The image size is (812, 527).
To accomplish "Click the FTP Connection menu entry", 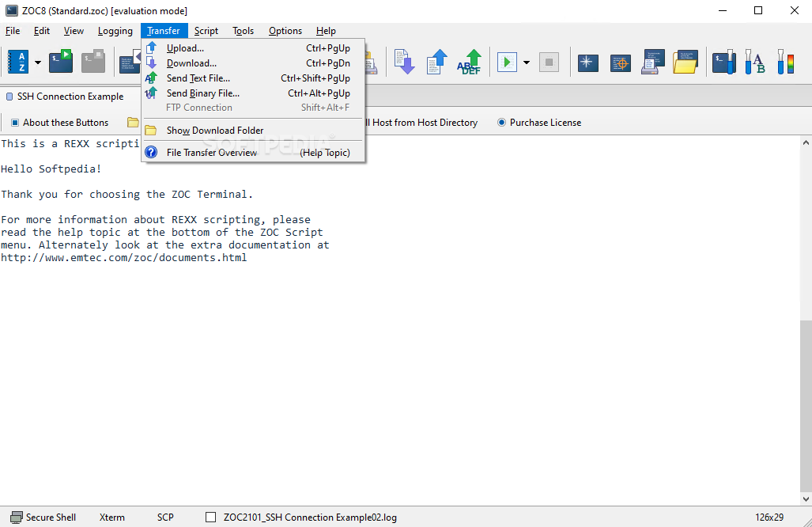I will (x=253, y=108).
